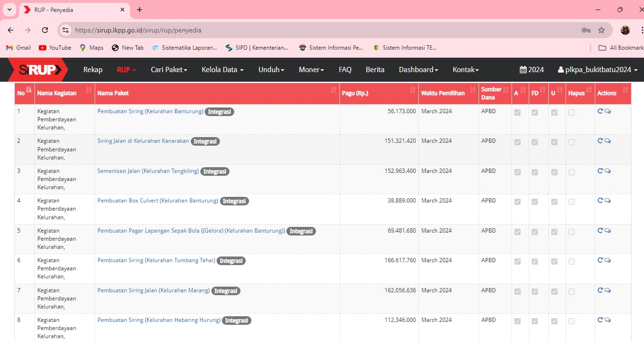This screenshot has width=644, height=342.
Task: Bookmark this page with the star icon
Action: pos(601,30)
